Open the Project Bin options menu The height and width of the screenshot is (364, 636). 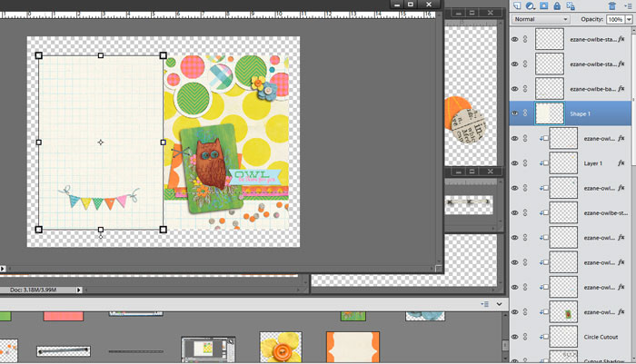pos(484,304)
